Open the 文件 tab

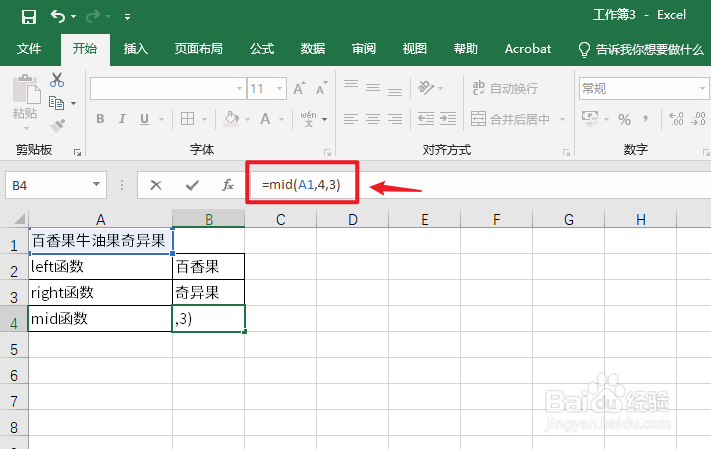pyautogui.click(x=29, y=49)
